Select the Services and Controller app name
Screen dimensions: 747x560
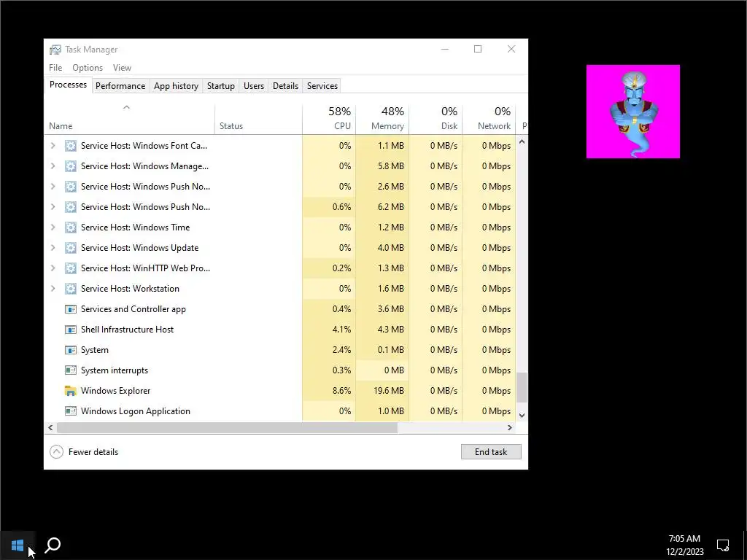(x=133, y=309)
